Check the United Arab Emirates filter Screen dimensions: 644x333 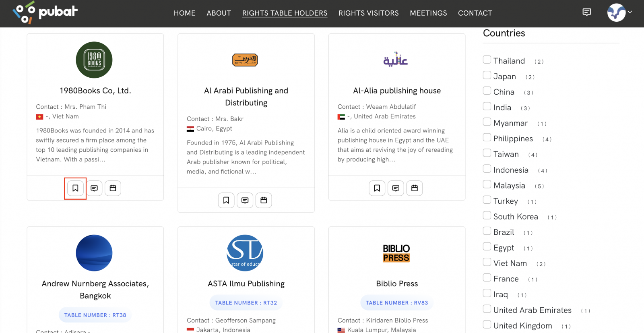pyautogui.click(x=487, y=309)
